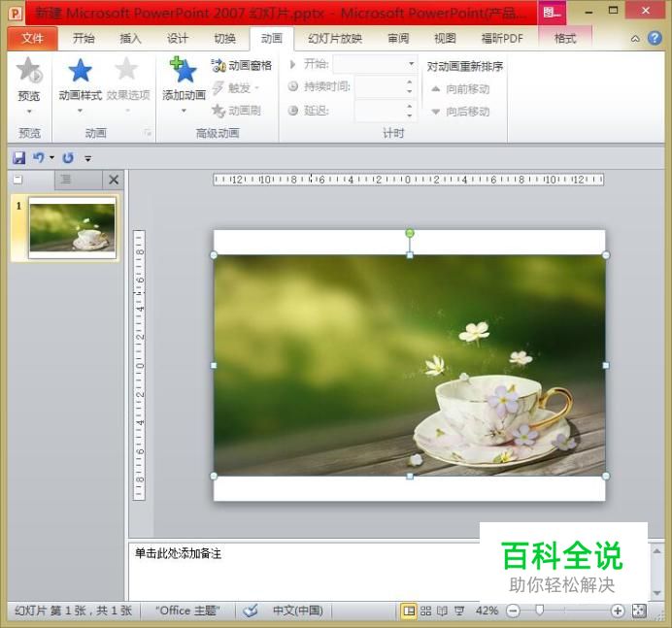Click the Save disk icon

point(18,158)
